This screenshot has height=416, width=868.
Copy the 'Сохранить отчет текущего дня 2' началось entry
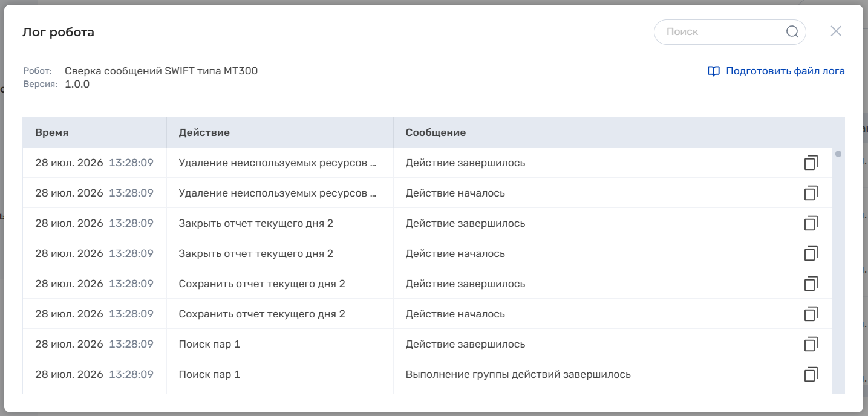click(x=811, y=314)
